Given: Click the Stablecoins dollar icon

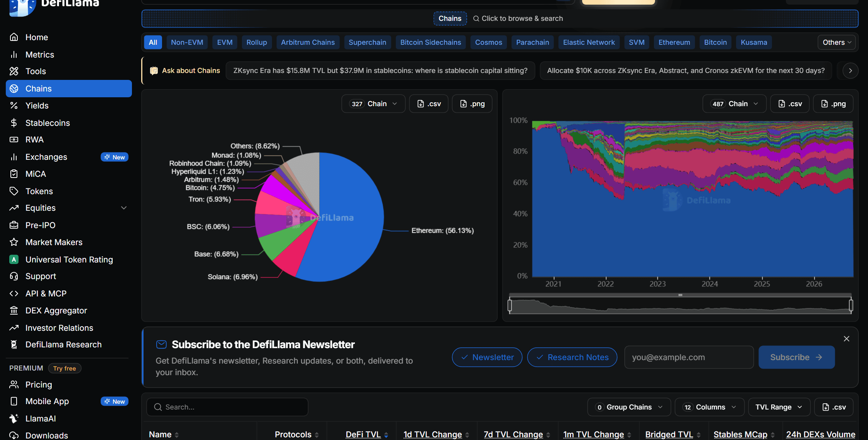Looking at the screenshot, I should pyautogui.click(x=14, y=123).
